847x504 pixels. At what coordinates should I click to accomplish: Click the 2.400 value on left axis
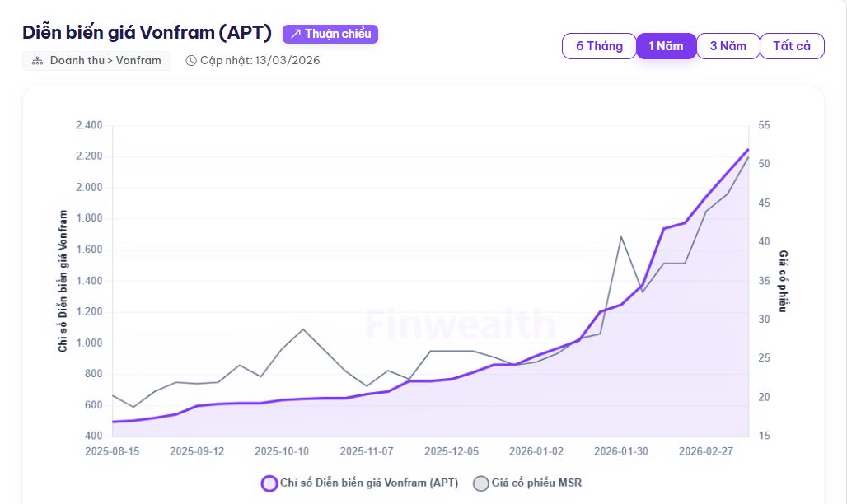(88, 125)
